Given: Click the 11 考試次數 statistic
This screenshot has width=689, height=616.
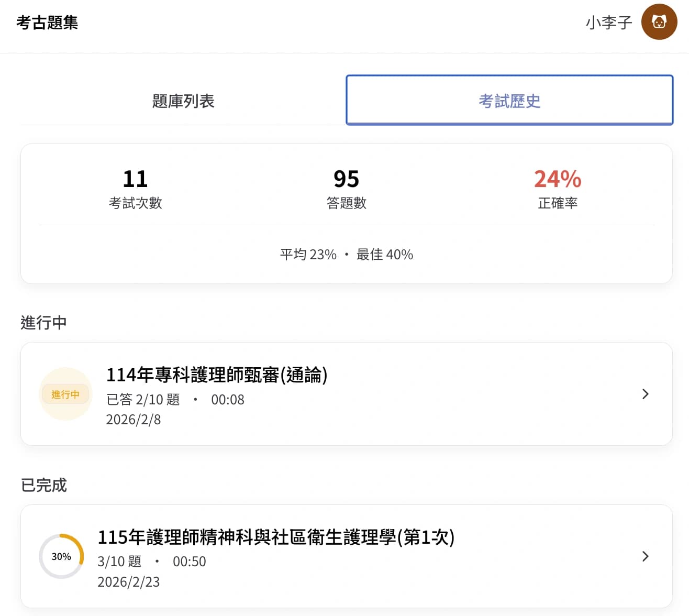Looking at the screenshot, I should click(135, 189).
